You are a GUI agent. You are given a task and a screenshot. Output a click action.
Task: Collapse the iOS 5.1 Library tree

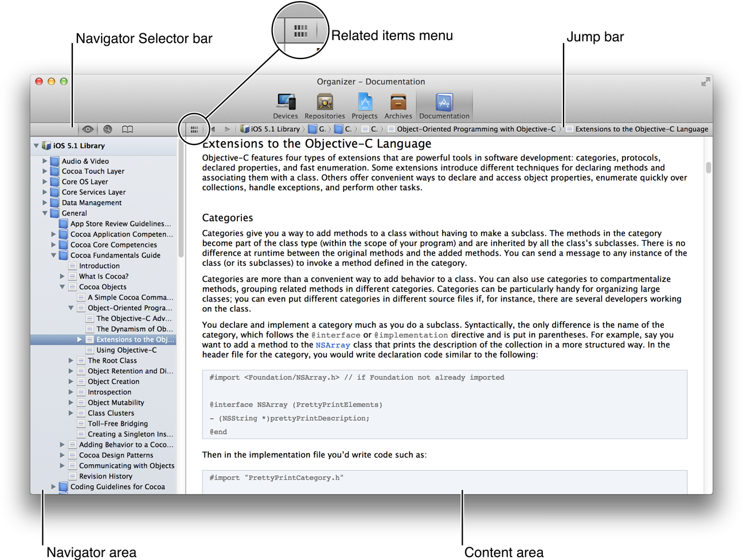(37, 146)
